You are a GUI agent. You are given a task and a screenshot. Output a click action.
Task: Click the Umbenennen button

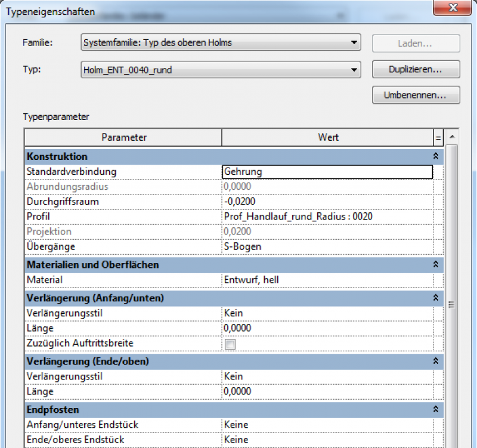[416, 95]
